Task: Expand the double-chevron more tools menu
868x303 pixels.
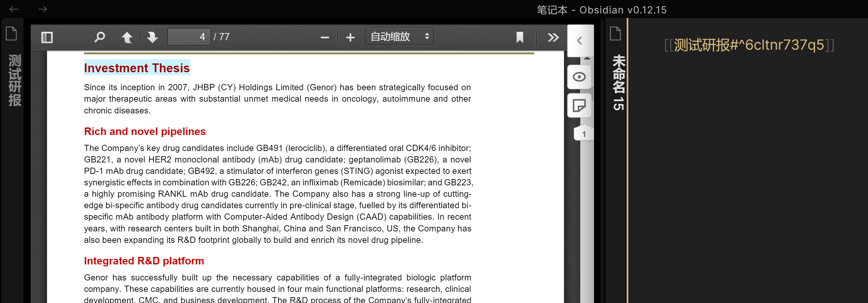Action: click(x=553, y=38)
